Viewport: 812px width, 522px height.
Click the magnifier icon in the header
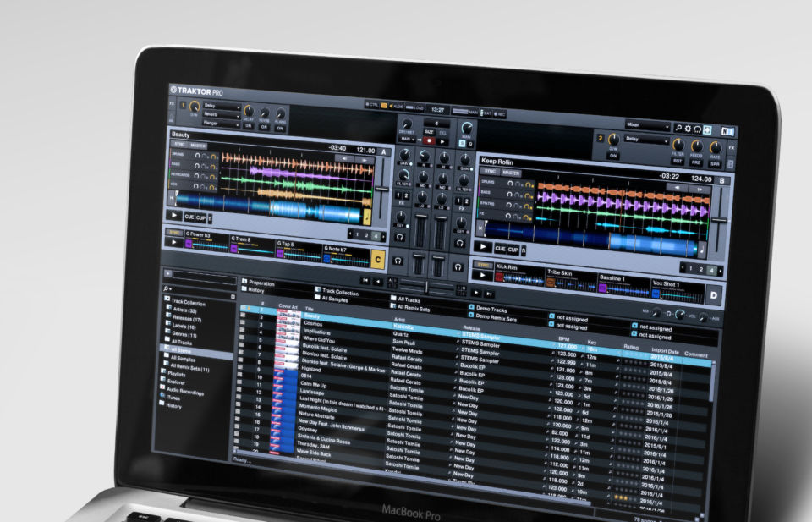pyautogui.click(x=678, y=129)
